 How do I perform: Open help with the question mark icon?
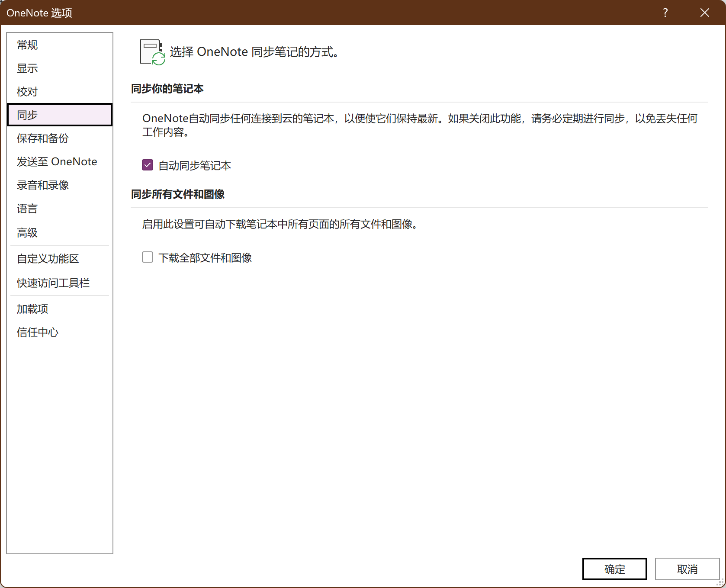(665, 13)
